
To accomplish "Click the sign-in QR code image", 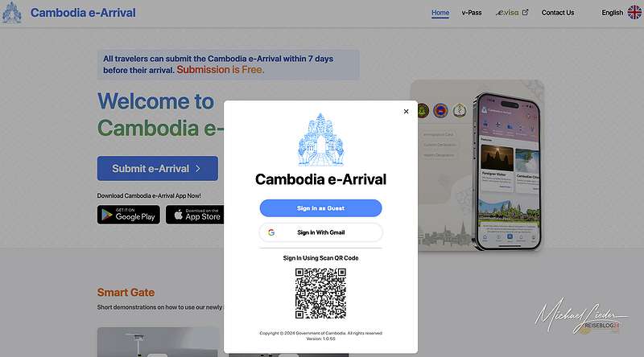I will tap(320, 293).
